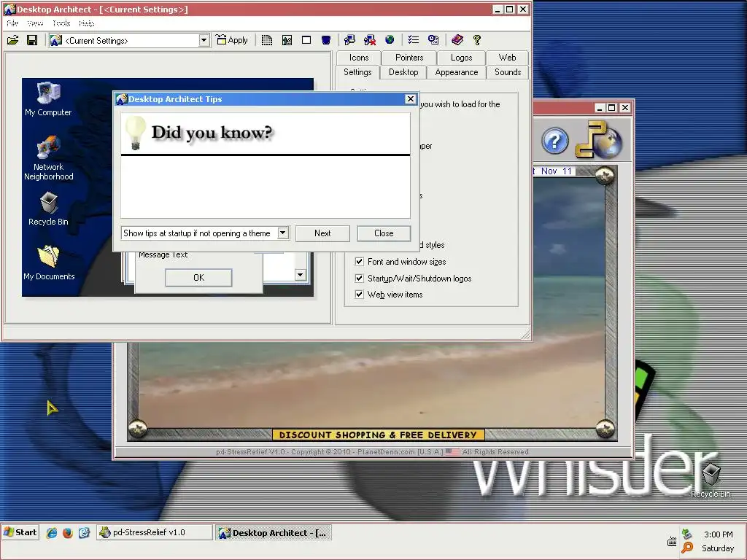The width and height of the screenshot is (747, 560).
Task: Select the Message Text label in preview
Action: pos(163,254)
